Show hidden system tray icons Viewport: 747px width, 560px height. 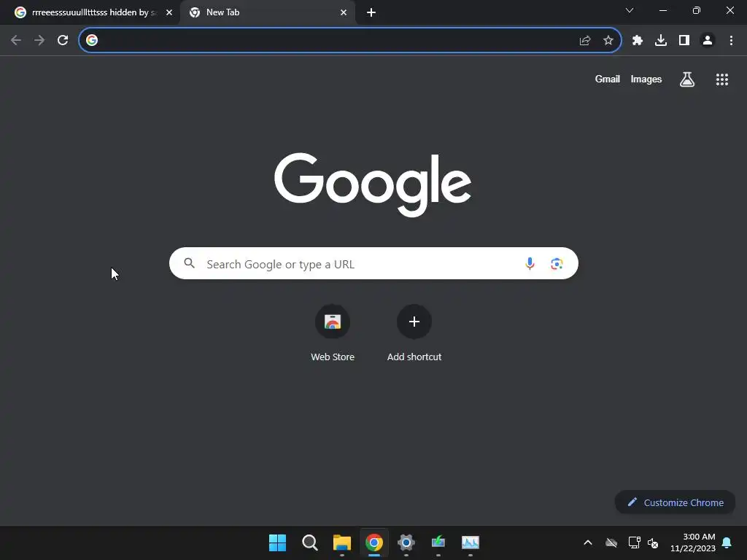[588, 542]
